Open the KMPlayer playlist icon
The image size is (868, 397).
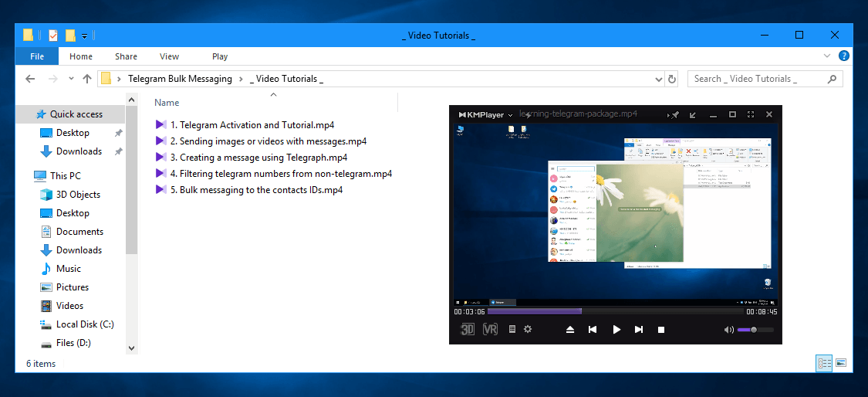(x=512, y=329)
